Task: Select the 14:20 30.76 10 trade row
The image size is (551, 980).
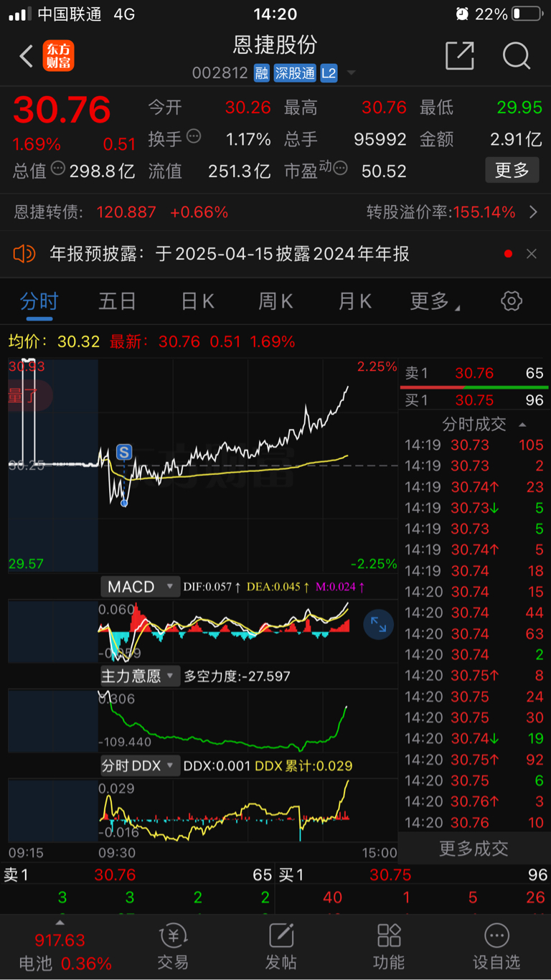Action: tap(474, 822)
